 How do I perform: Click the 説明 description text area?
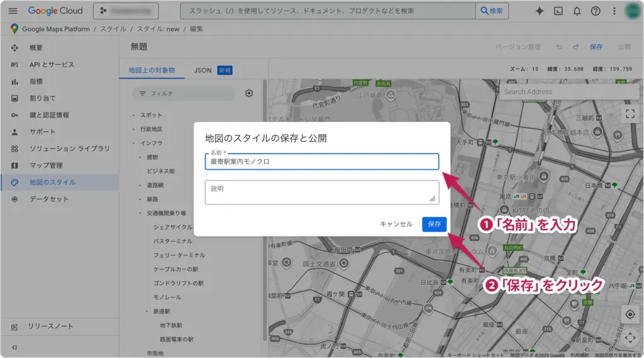click(x=322, y=193)
